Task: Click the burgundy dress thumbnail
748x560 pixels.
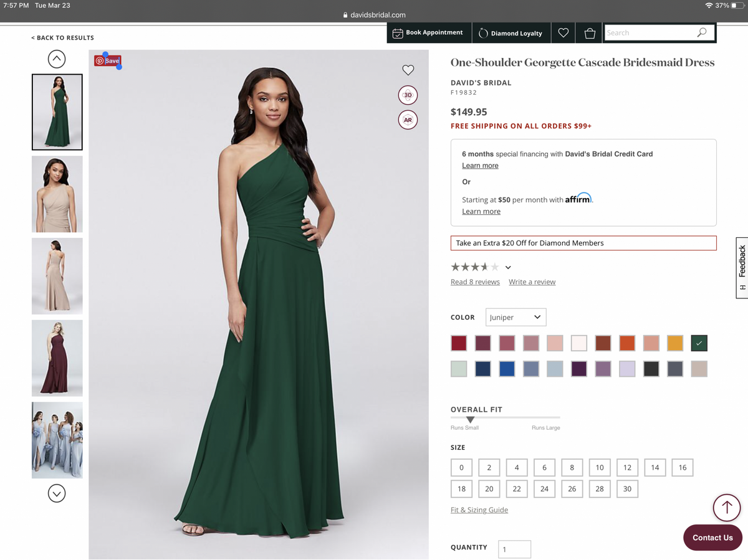Action: coord(57,358)
